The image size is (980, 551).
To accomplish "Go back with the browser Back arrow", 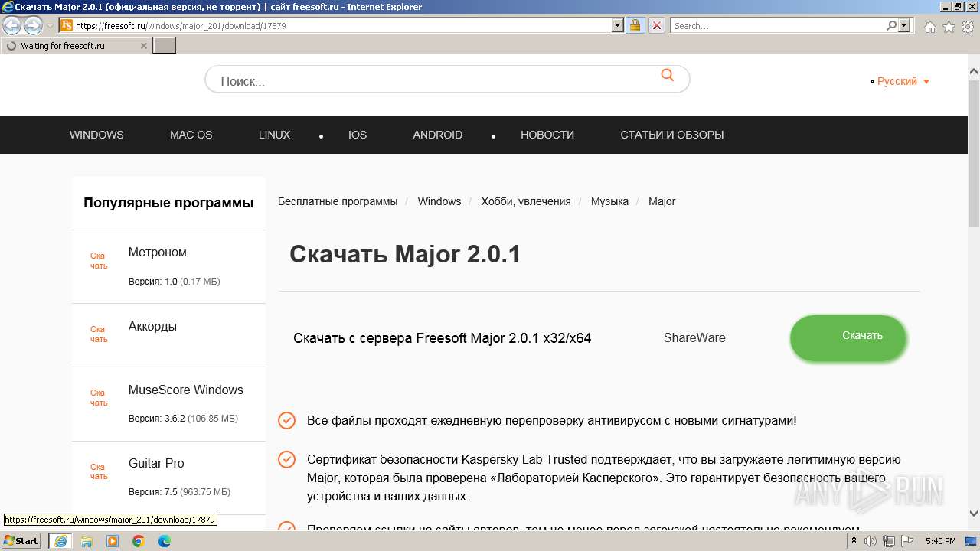I will tap(12, 26).
